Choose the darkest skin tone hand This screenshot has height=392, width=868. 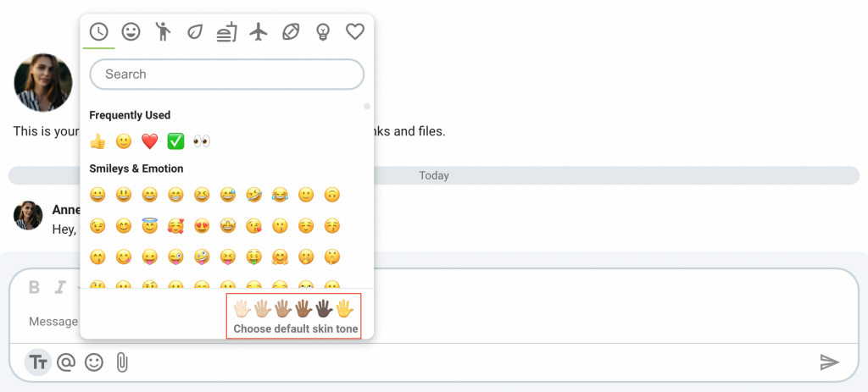point(325,308)
